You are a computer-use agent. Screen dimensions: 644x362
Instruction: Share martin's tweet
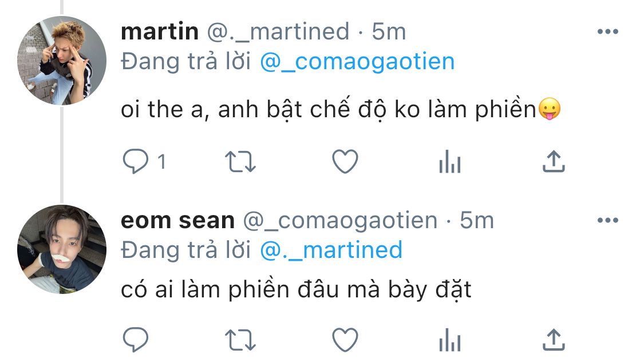pos(554,161)
